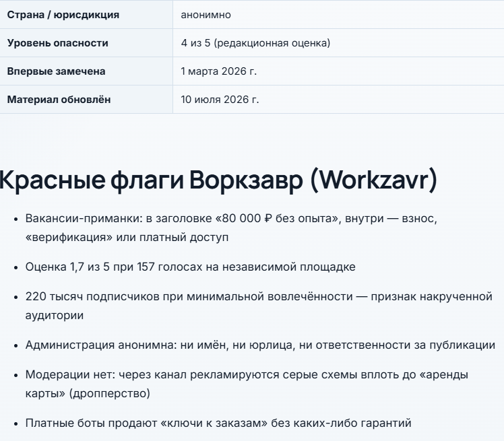Click the «верификация» или платный доступ line
The image size is (504, 441).
click(127, 238)
